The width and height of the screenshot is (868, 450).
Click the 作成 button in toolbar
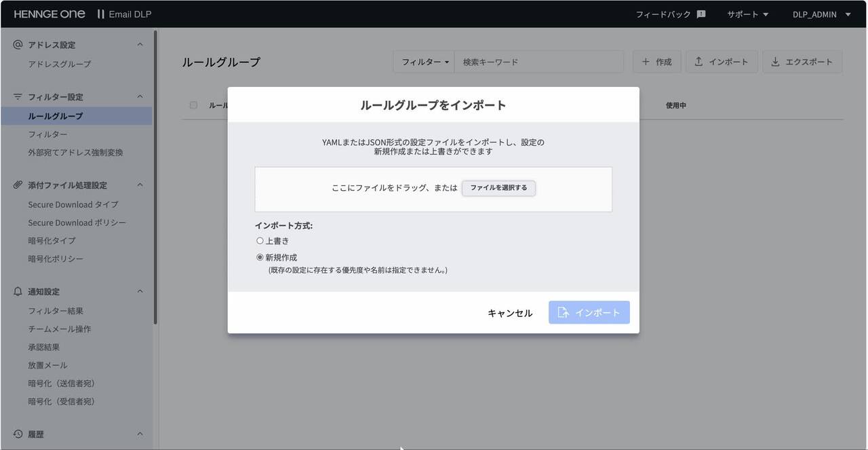(656, 62)
